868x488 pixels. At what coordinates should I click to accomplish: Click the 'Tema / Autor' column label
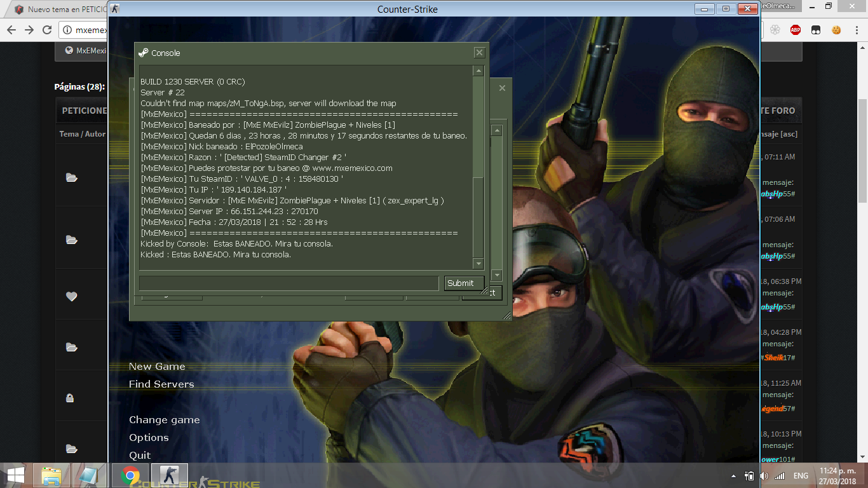[83, 134]
